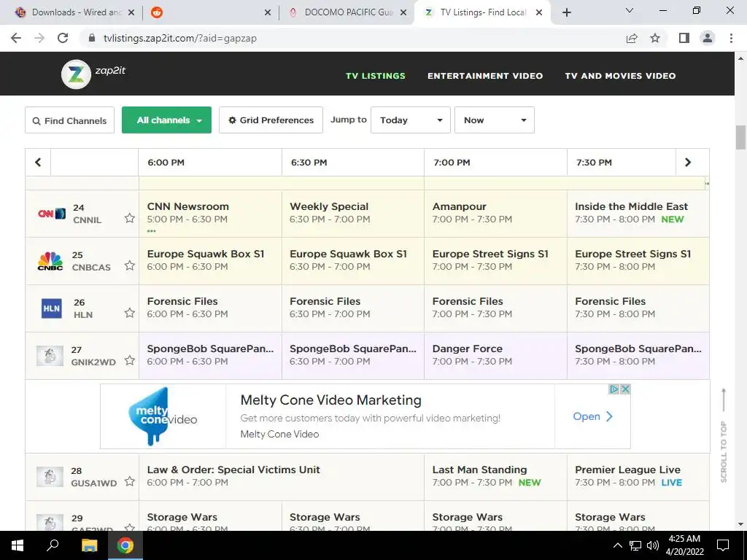Click channel 27 GNIK2WD placeholder logo
747x560 pixels.
point(50,355)
